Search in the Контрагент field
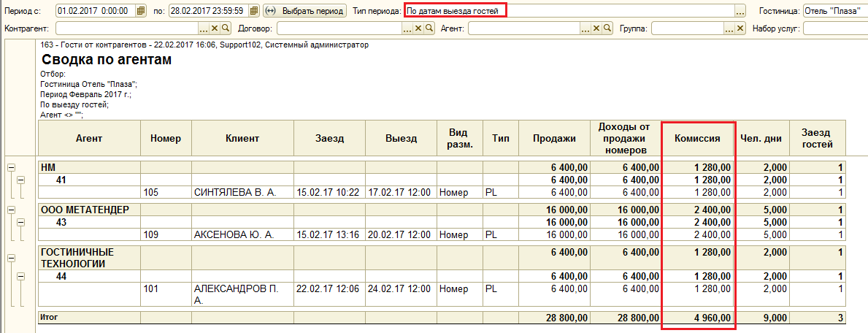Screen dimensions: 868x333 pyautogui.click(x=226, y=28)
